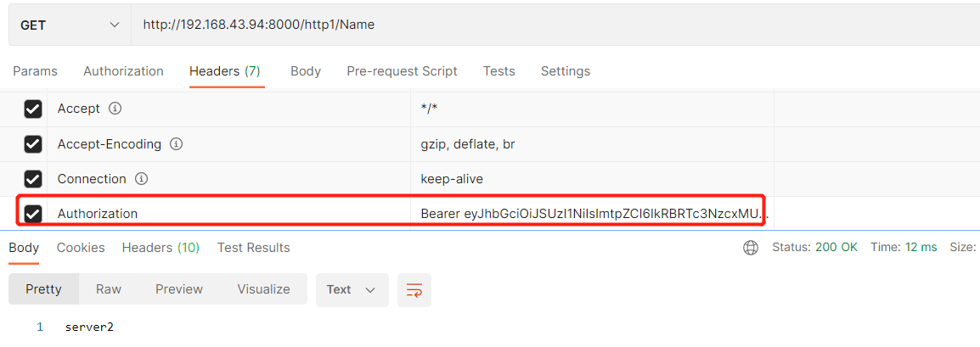980x347 pixels.
Task: Switch to the Params tab
Action: coord(35,71)
